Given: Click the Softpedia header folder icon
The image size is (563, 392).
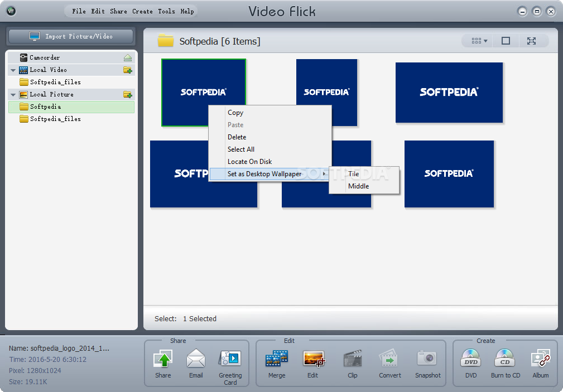Looking at the screenshot, I should click(166, 41).
